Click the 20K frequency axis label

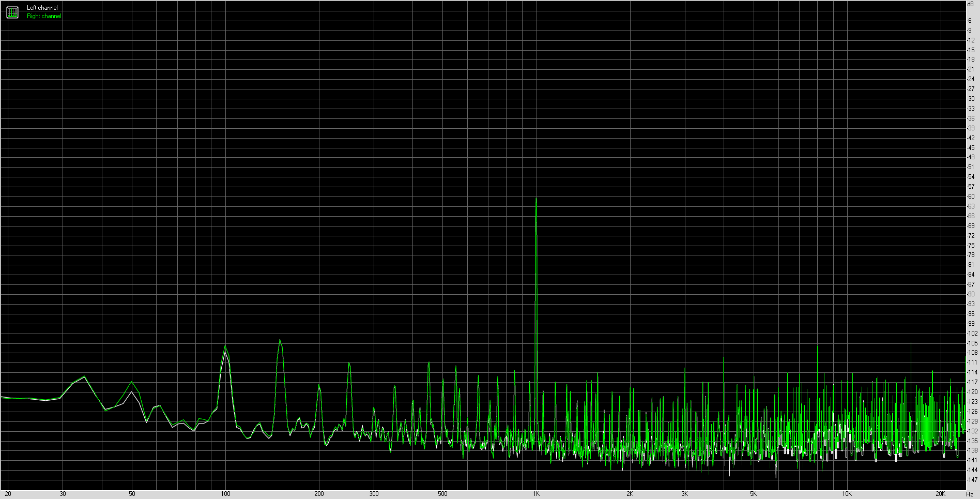(940, 494)
